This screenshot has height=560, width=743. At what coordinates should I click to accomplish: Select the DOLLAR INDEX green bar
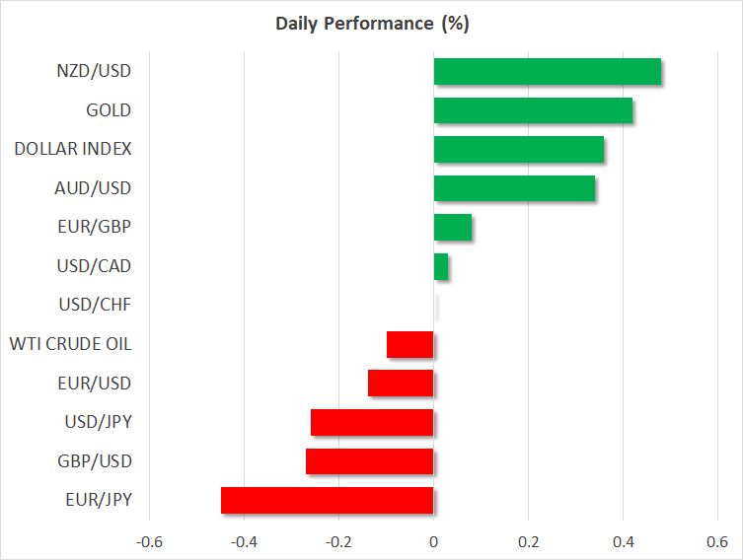(x=518, y=149)
